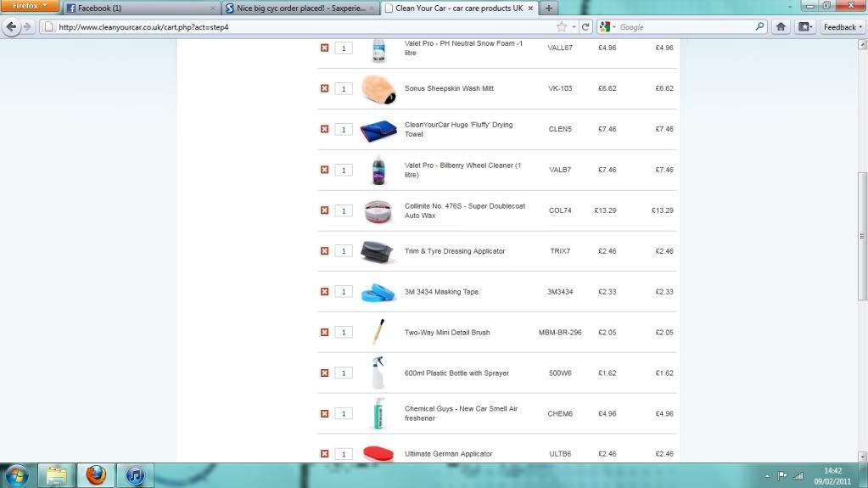Open Two-Way Mini Detail Brush link
Image resolution: width=868 pixels, height=488 pixels.
coord(447,333)
